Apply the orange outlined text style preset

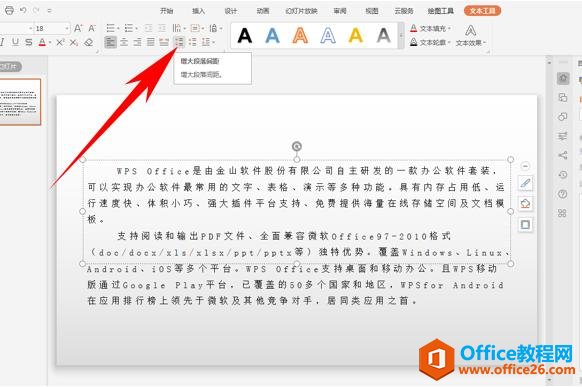pos(300,36)
